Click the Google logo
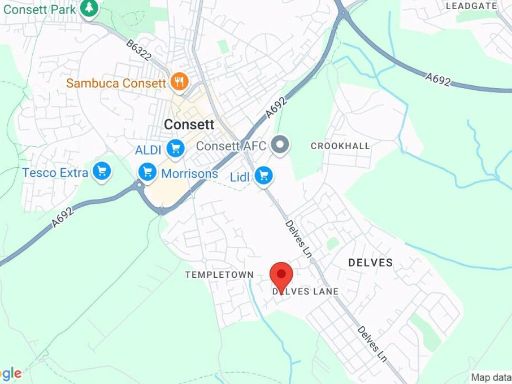 10,374
